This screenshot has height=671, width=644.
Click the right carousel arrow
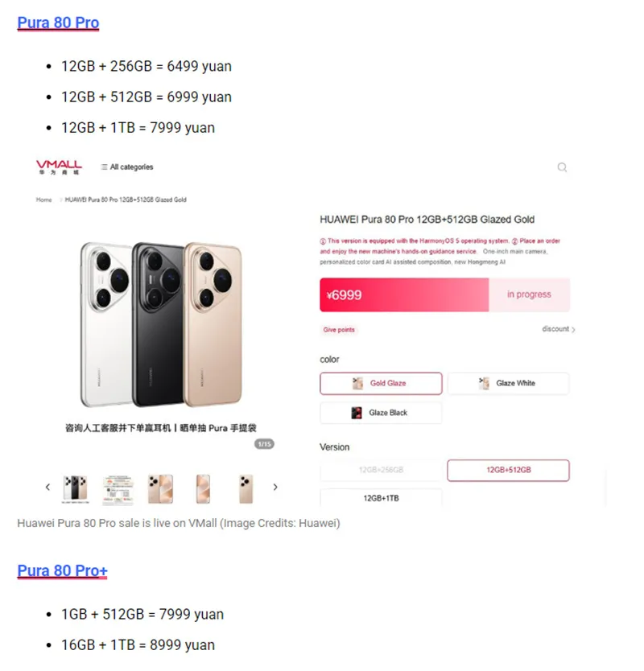pos(275,487)
